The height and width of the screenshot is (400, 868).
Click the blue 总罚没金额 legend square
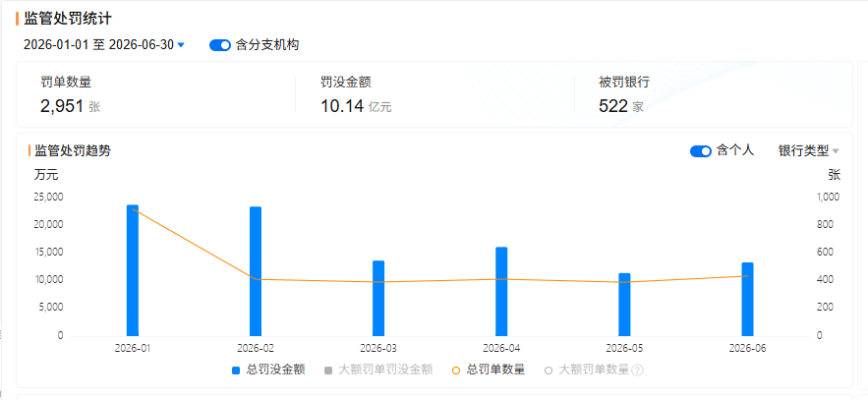click(x=236, y=371)
